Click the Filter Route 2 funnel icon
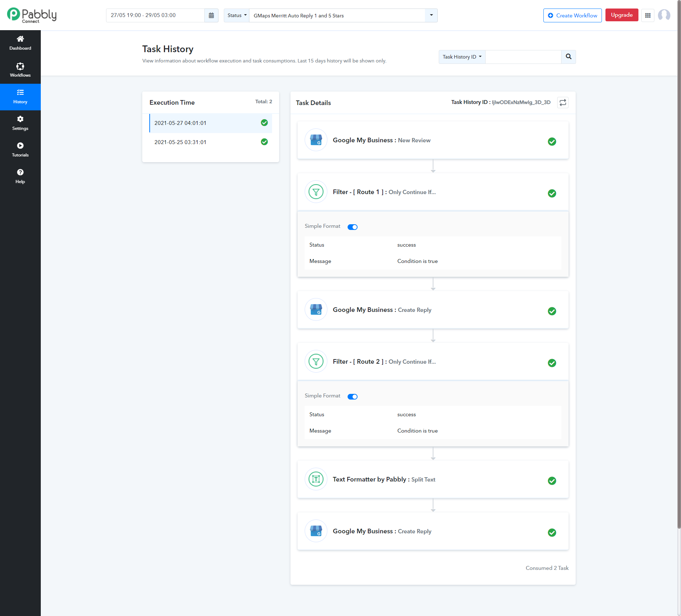The width and height of the screenshot is (681, 616). [316, 362]
